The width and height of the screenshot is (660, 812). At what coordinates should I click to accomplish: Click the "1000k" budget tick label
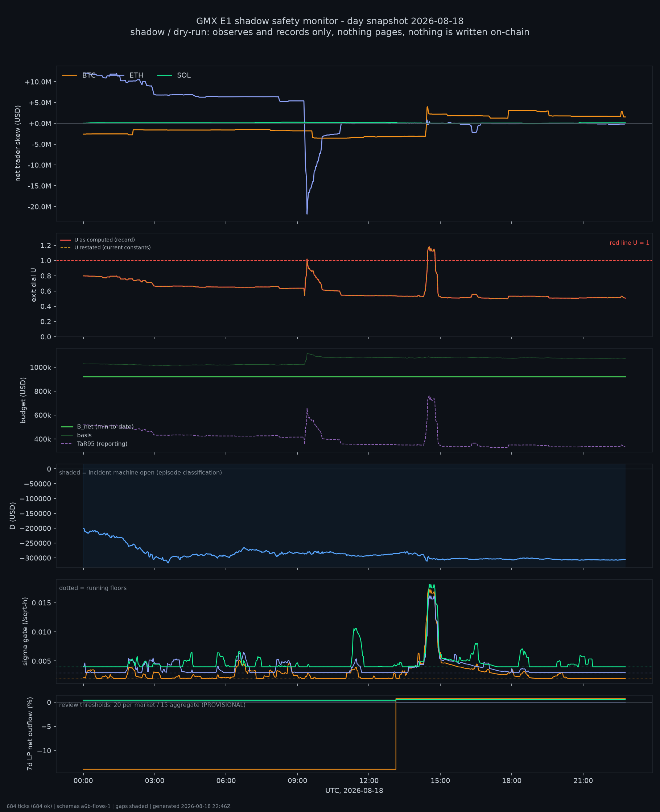40,368
